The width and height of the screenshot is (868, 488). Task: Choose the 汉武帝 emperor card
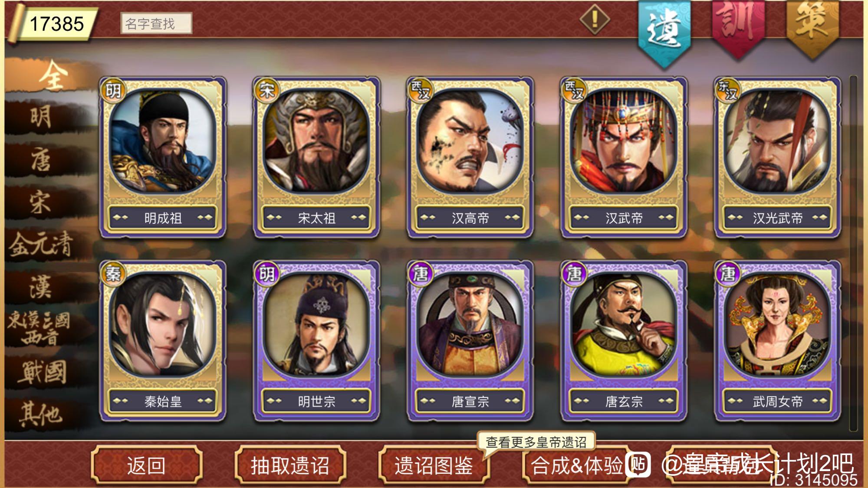(624, 157)
